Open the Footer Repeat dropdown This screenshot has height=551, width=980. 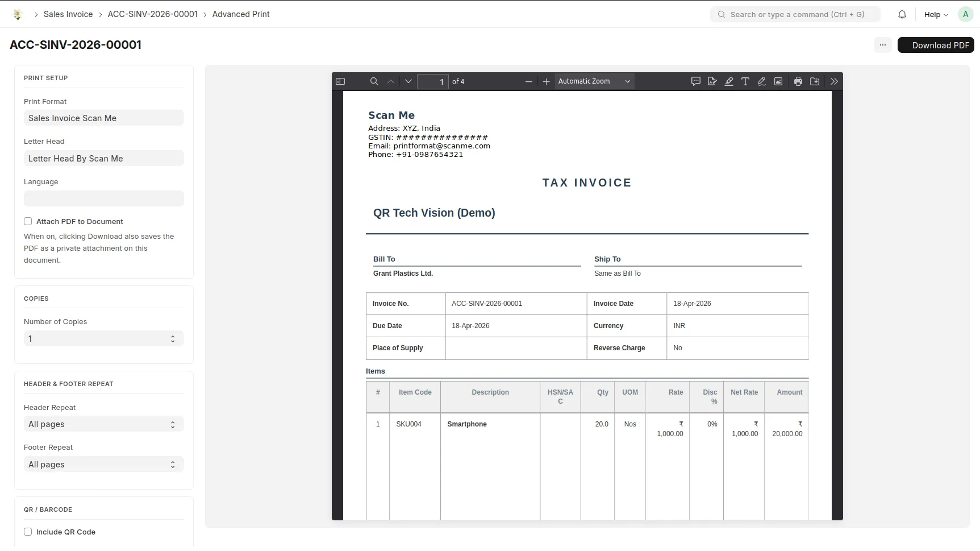pos(103,465)
